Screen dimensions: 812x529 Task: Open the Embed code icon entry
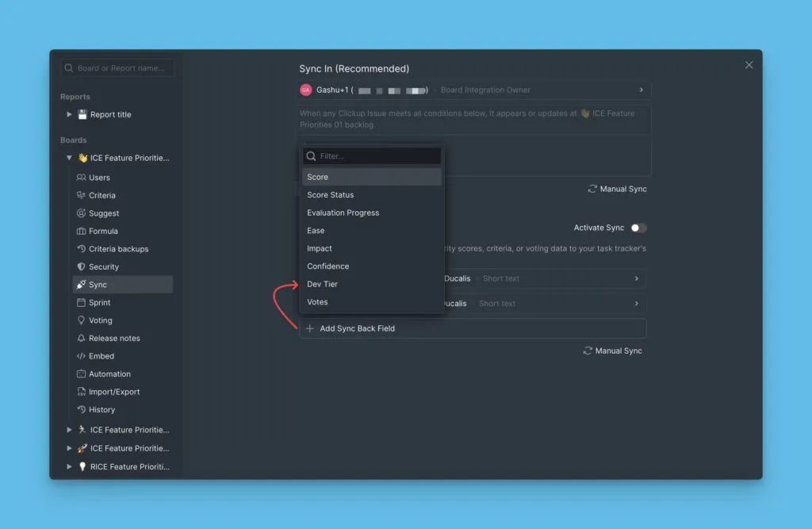click(x=81, y=356)
